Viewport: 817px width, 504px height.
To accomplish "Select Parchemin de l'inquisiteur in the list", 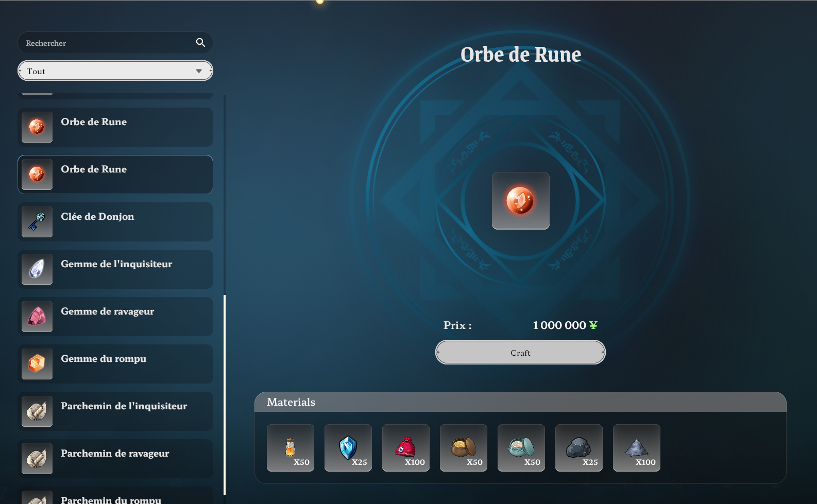I will click(x=115, y=411).
